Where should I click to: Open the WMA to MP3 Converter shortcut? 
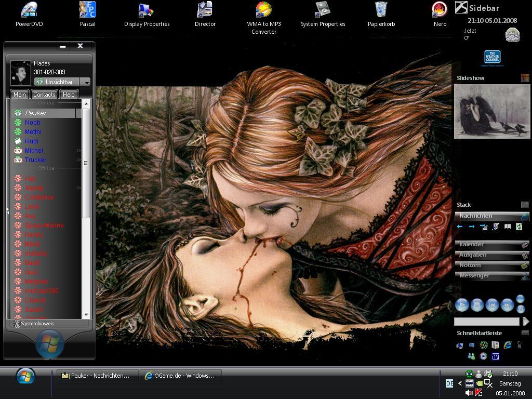[264, 10]
